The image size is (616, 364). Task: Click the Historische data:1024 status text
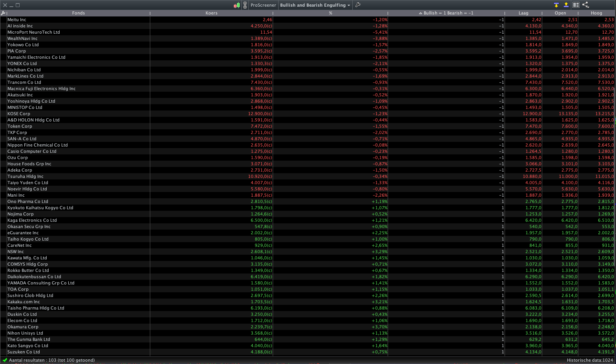(590, 360)
